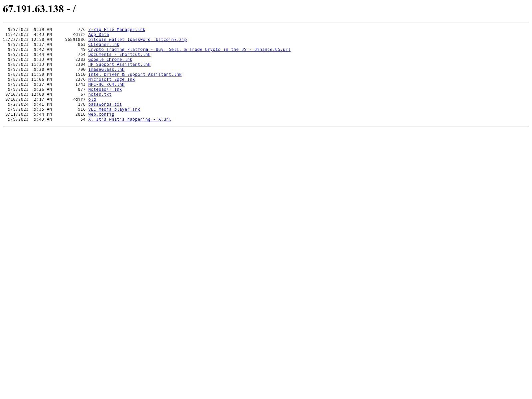Click the file size 56891886
532x399 pixels.
(75, 40)
